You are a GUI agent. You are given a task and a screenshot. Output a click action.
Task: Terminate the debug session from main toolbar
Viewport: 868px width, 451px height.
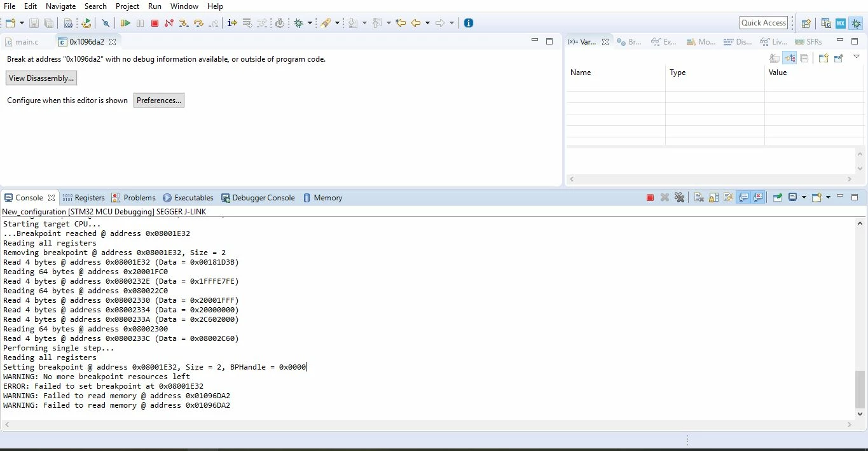pyautogui.click(x=155, y=23)
